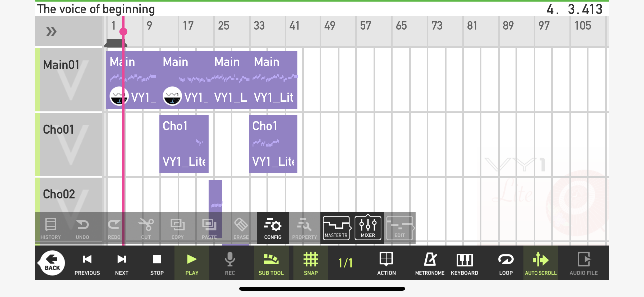Show the MASTER TR track
This screenshot has width=644, height=297.
[336, 228]
